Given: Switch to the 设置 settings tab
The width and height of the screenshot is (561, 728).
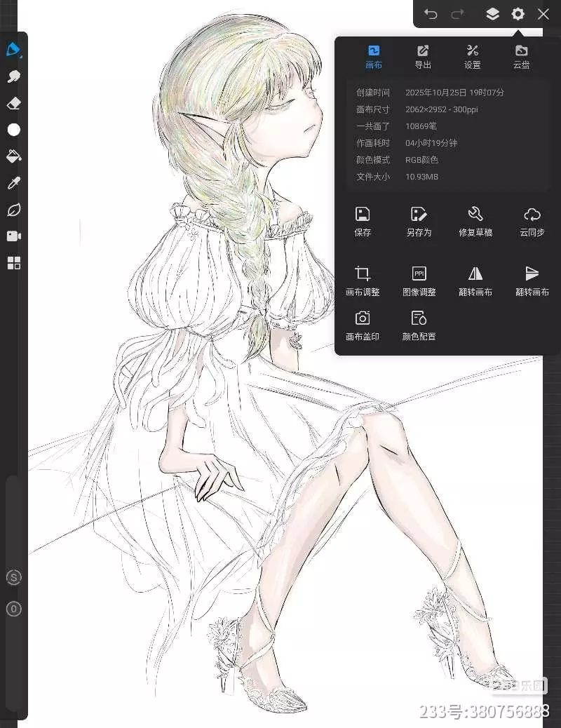Looking at the screenshot, I should [x=472, y=57].
